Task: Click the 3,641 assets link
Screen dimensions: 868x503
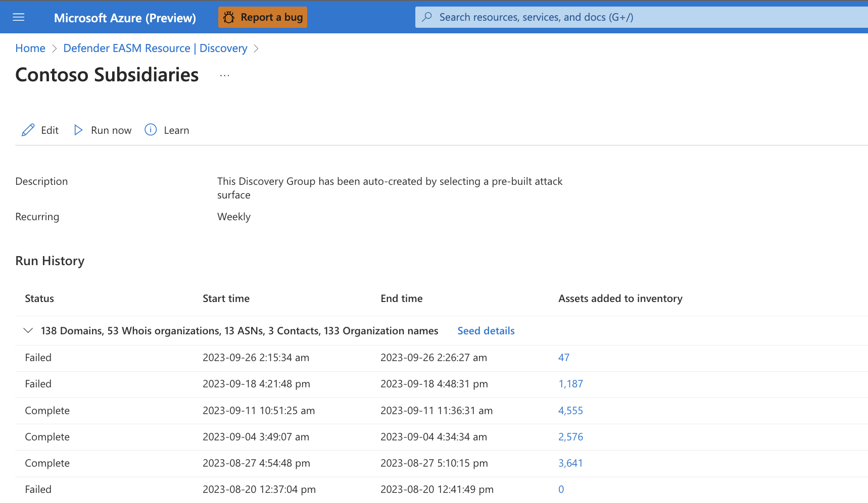Action: pos(570,463)
